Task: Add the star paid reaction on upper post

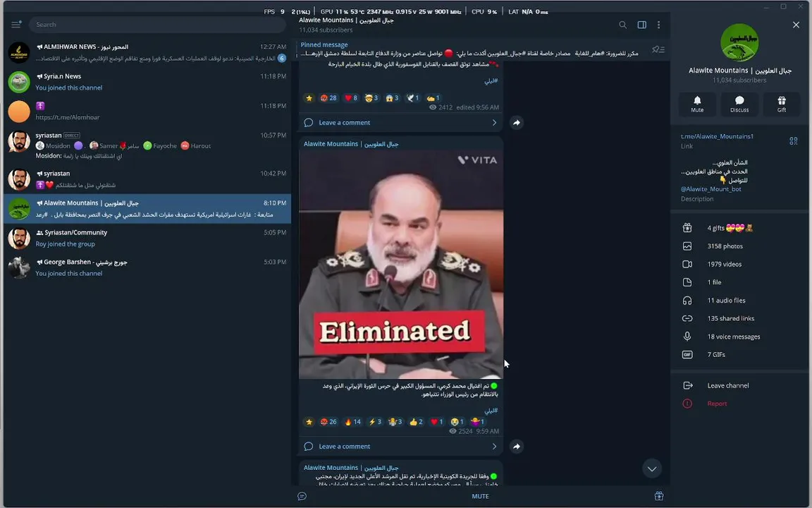Action: [x=309, y=98]
